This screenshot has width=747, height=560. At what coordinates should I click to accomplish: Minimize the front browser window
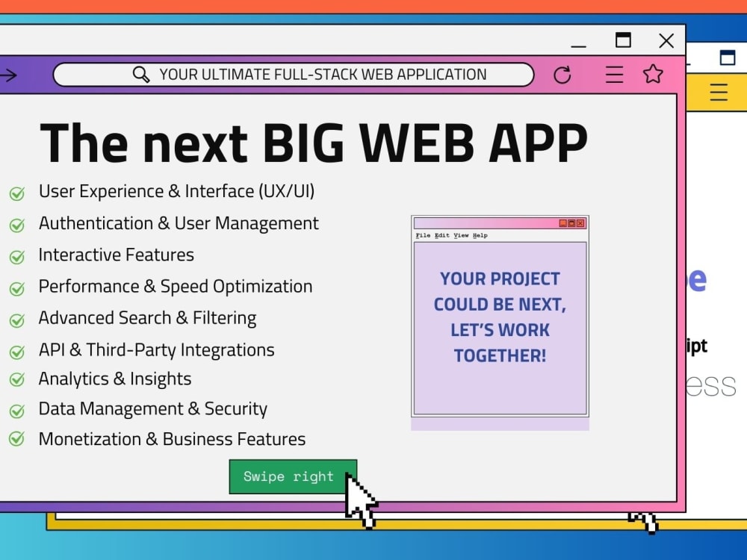pyautogui.click(x=578, y=46)
